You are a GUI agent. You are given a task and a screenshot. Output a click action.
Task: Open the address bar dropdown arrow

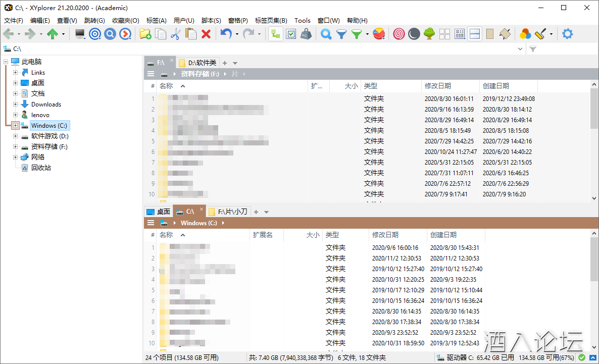(x=521, y=49)
